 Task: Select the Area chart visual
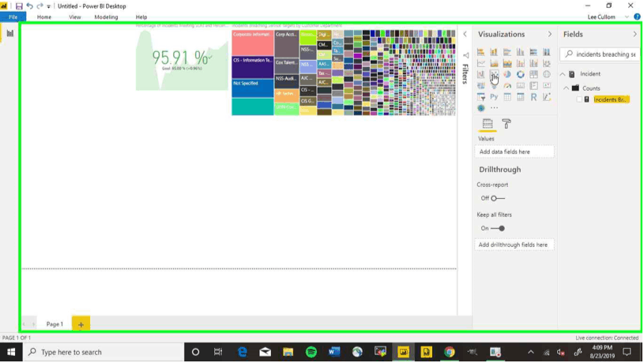click(x=494, y=64)
